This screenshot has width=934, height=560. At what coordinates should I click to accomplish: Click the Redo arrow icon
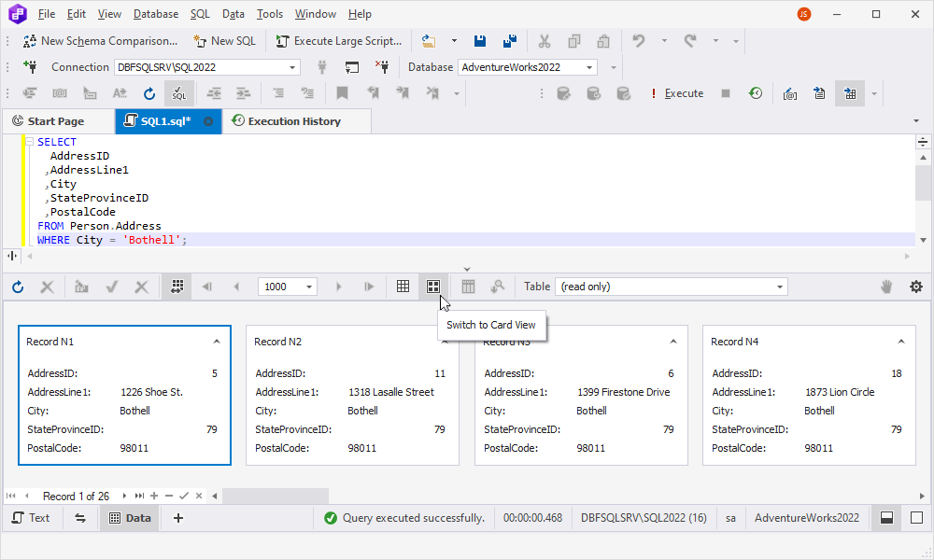(690, 41)
